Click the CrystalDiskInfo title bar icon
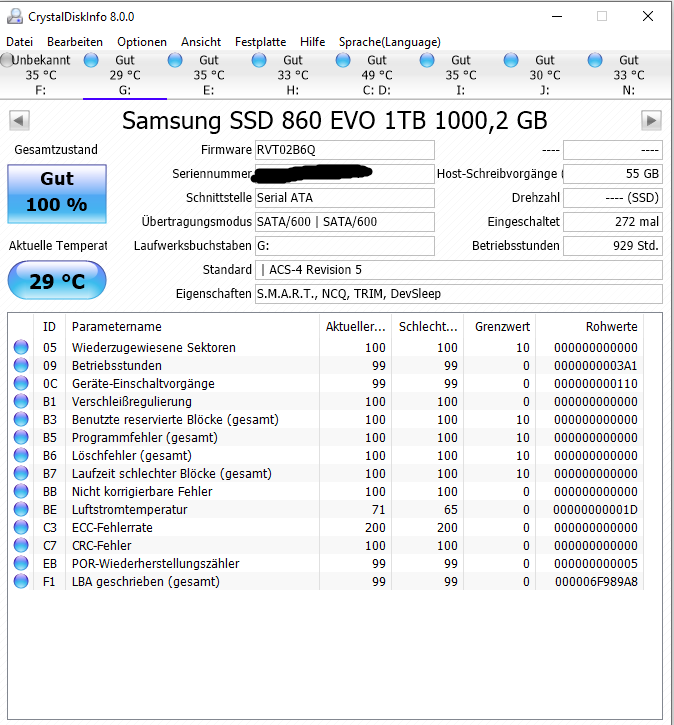674x725 pixels. coord(15,17)
